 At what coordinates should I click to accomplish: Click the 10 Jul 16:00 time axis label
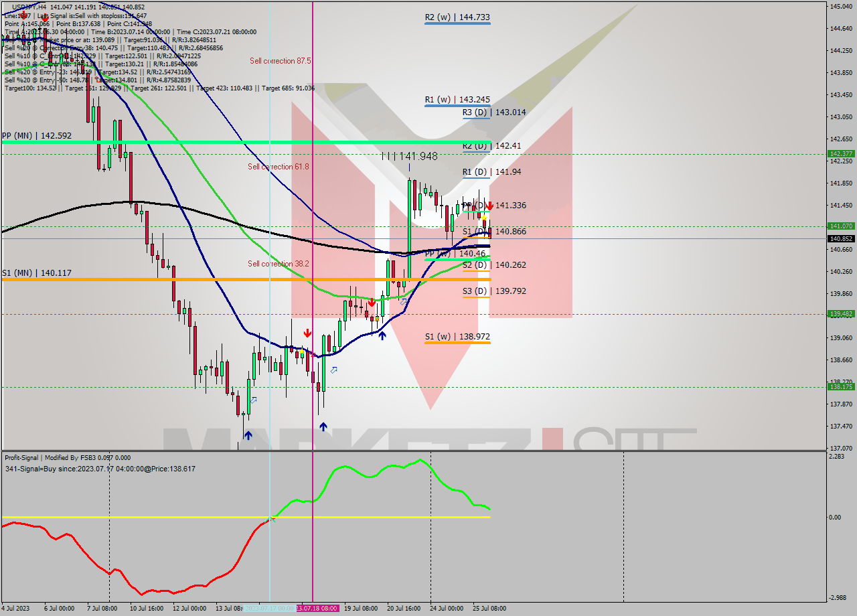click(147, 609)
